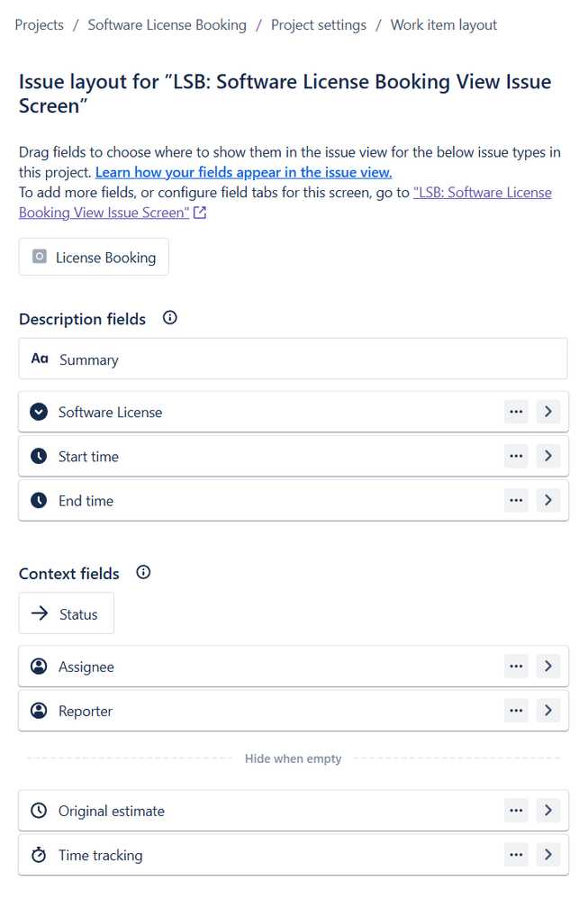The width and height of the screenshot is (588, 899).
Task: Click the License Booking issue type button
Action: (94, 257)
